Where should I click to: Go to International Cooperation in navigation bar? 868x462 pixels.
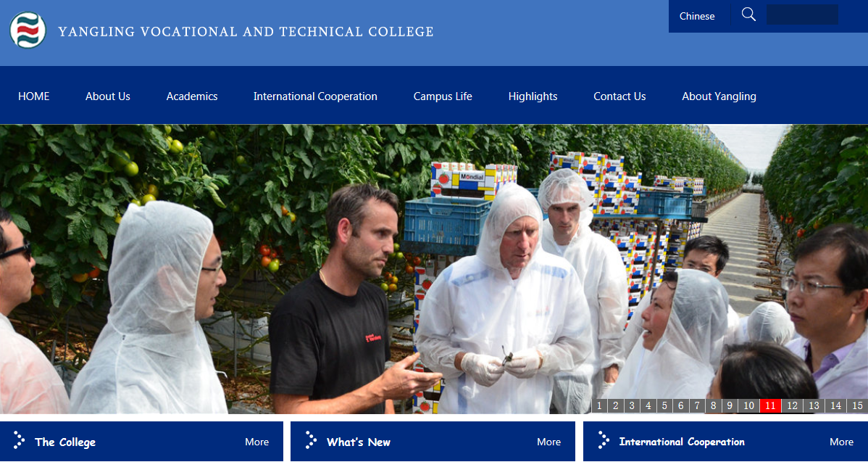point(315,96)
